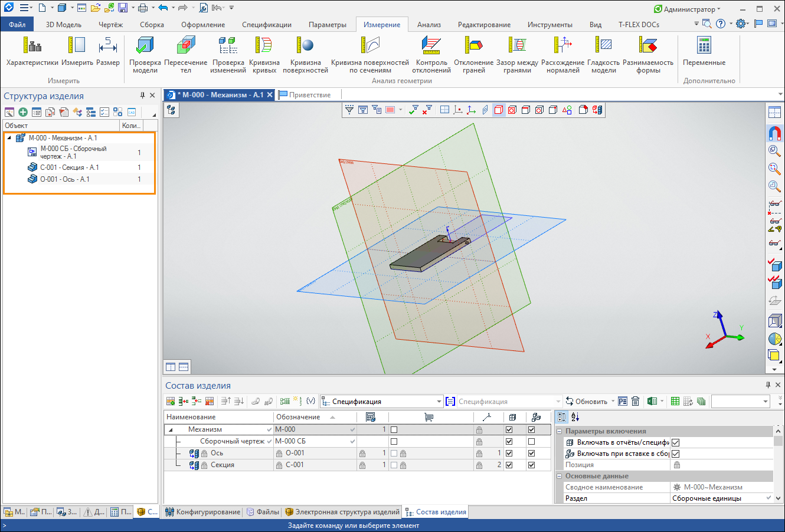The width and height of the screenshot is (785, 532).
Task: Click the magnet snap icon in right toolbar
Action: coord(774,133)
